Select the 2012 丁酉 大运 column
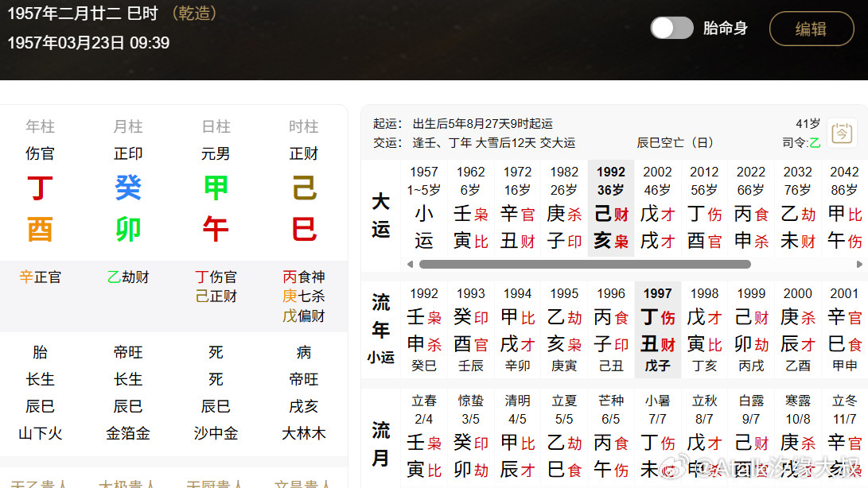The height and width of the screenshot is (488, 868). point(704,207)
